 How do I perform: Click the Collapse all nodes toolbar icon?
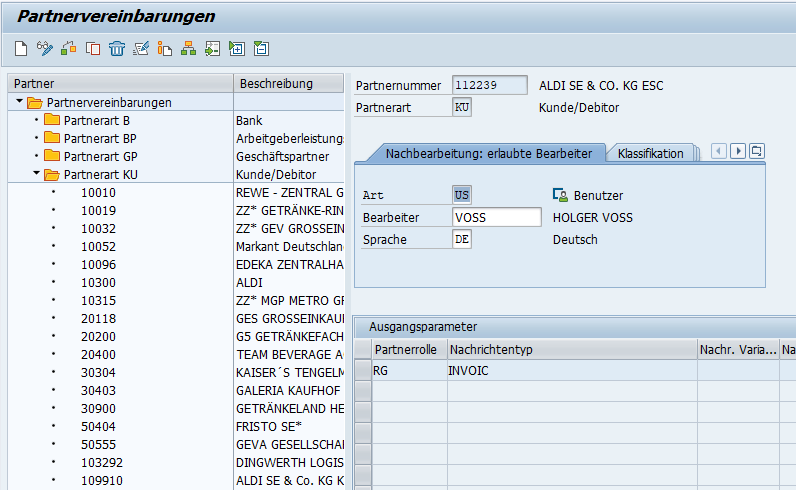click(x=261, y=48)
